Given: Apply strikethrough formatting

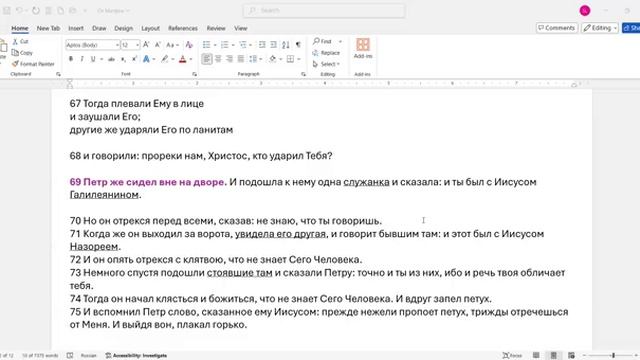Looking at the screenshot, I should tap(111, 60).
